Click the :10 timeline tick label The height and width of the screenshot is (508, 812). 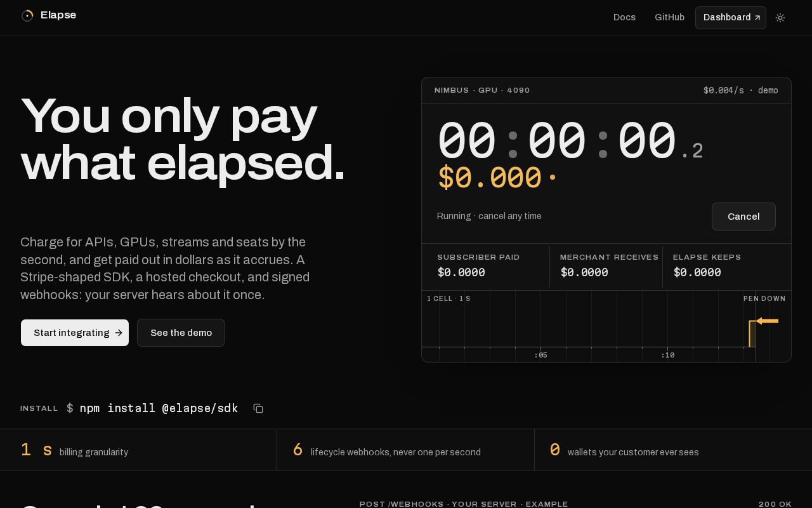click(667, 355)
